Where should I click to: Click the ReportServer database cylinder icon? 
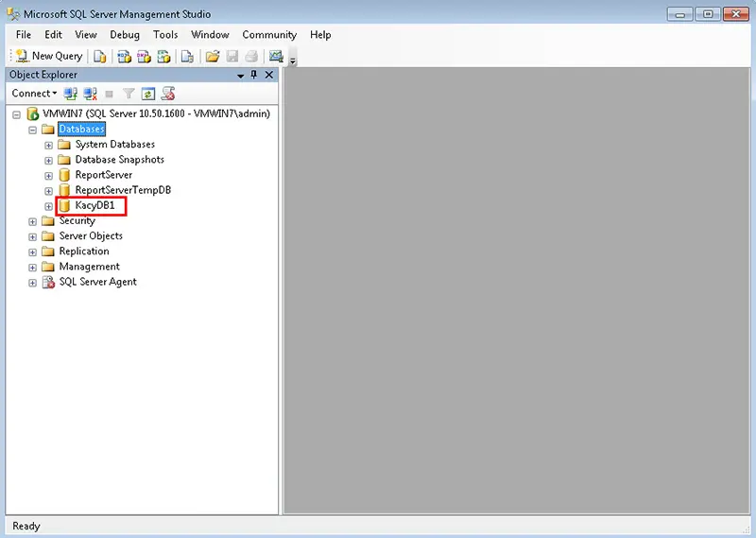click(64, 175)
